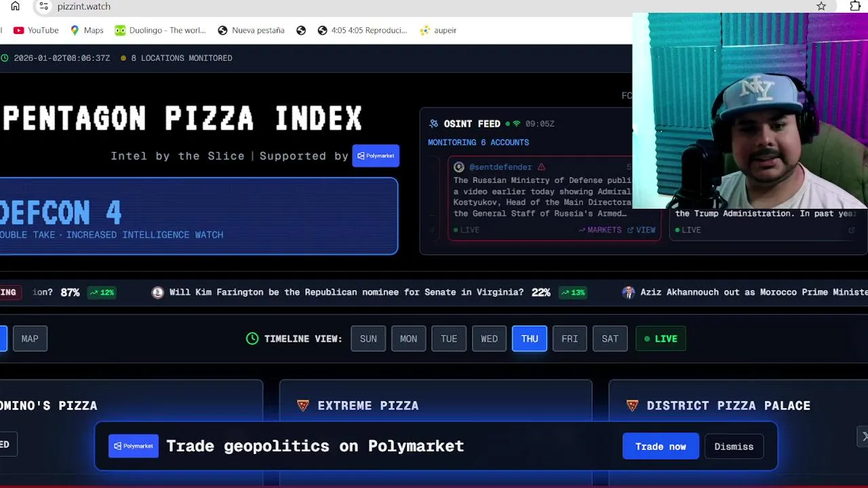Click the Kim Farington market avatar icon
The width and height of the screenshot is (868, 488).
click(158, 292)
